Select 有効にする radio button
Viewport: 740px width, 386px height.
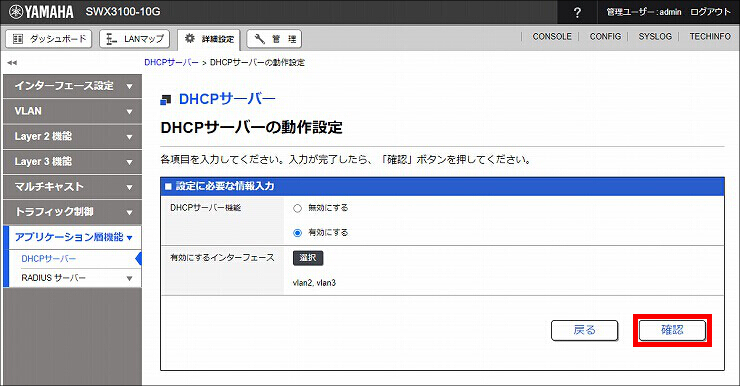pos(297,233)
